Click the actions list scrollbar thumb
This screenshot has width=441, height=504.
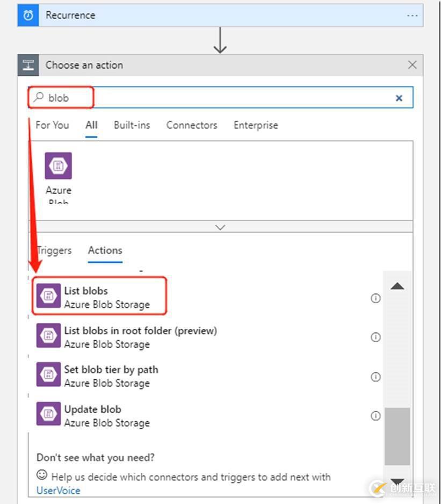pyautogui.click(x=397, y=436)
